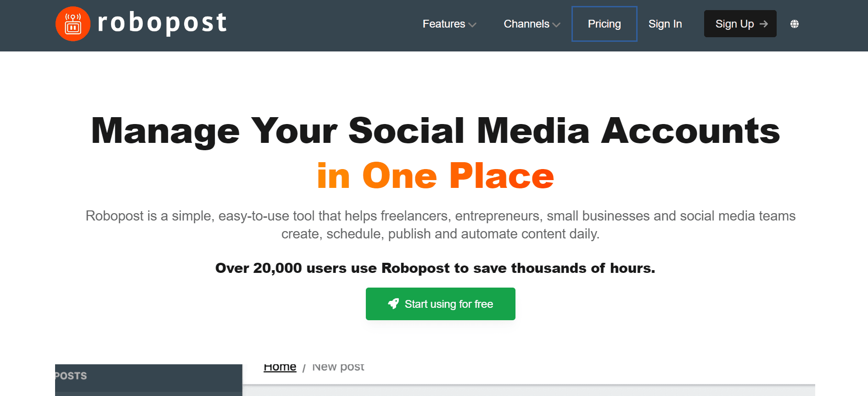Click the robopost wordmark in the header
This screenshot has width=868, height=396.
162,23
